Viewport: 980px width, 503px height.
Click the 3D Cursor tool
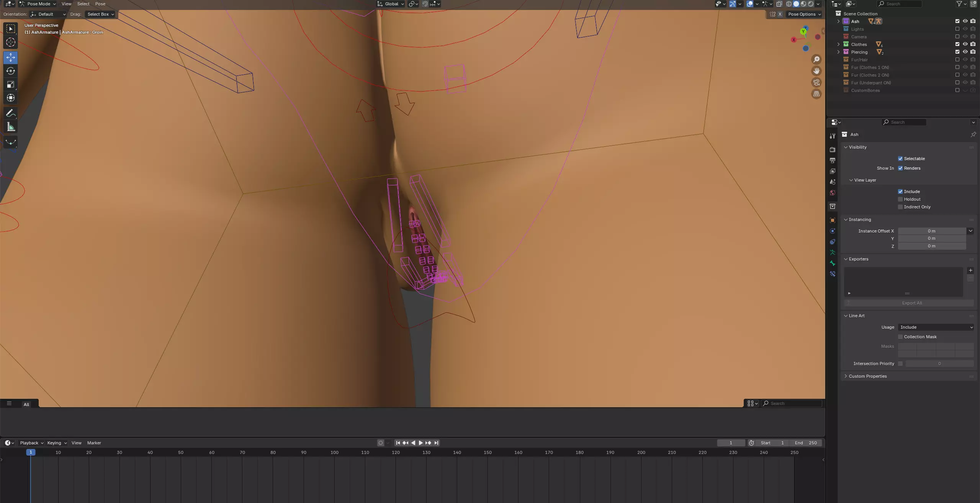click(11, 43)
